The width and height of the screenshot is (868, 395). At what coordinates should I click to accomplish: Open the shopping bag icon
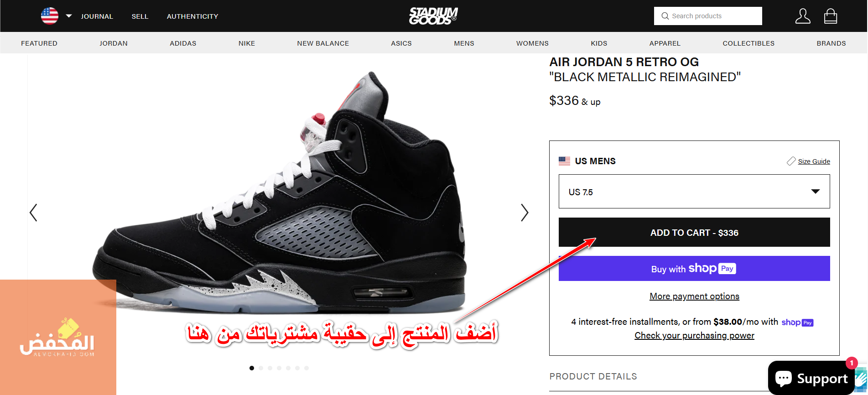[831, 16]
